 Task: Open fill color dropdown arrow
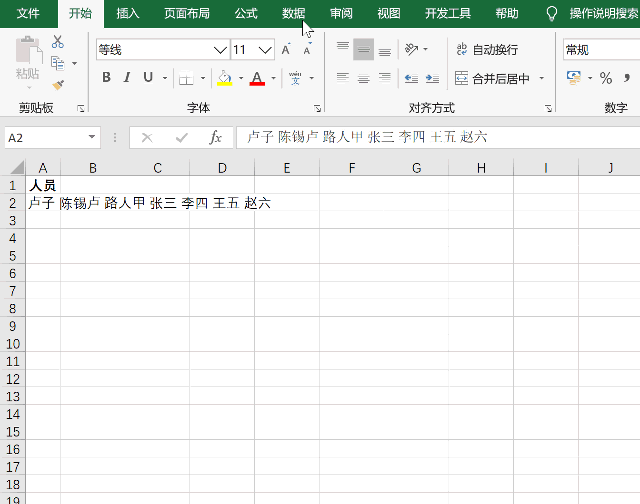pyautogui.click(x=241, y=78)
